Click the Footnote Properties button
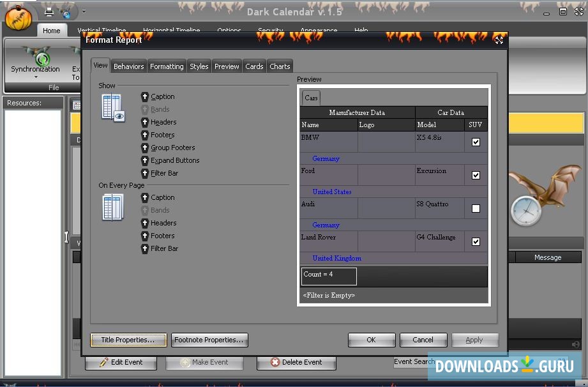Viewport: 588px width, 387px height. pos(209,340)
